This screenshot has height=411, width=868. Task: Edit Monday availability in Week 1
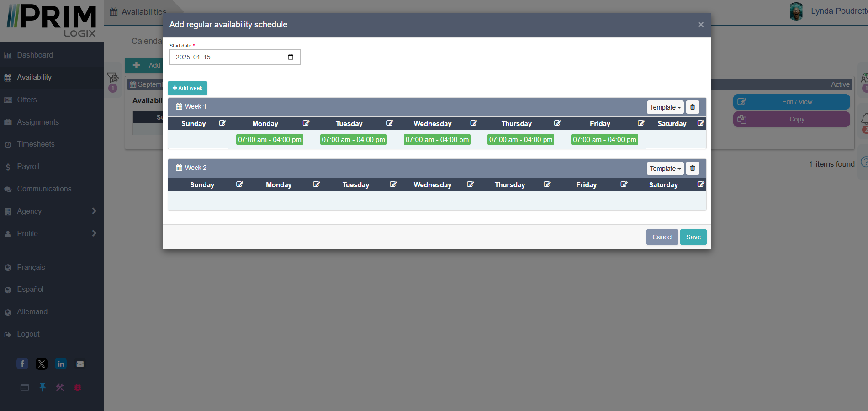point(306,123)
